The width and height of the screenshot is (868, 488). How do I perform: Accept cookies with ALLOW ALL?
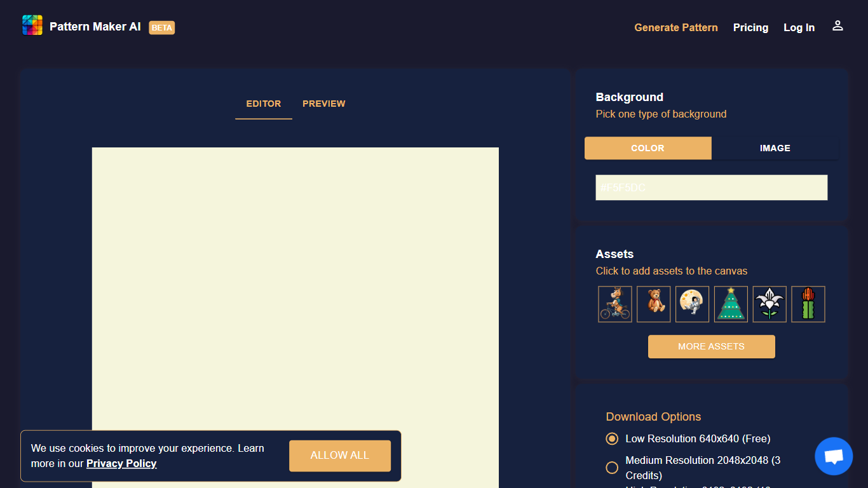(339, 456)
